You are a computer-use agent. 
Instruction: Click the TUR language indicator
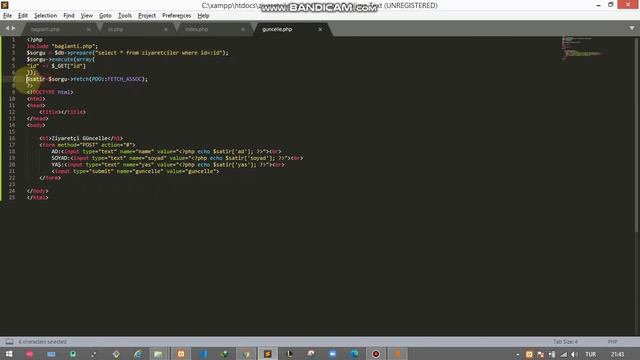point(591,354)
